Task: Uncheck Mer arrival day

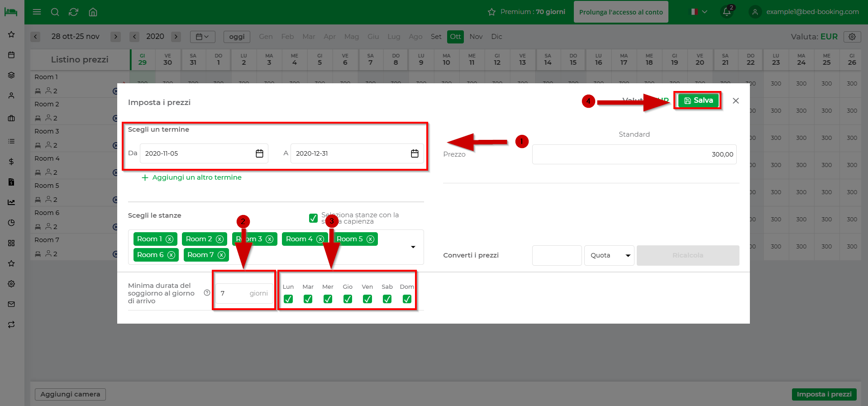Action: (x=328, y=299)
